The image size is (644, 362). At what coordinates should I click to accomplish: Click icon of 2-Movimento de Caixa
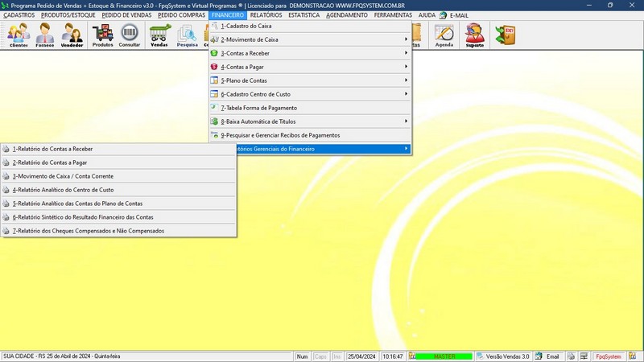coord(214,39)
